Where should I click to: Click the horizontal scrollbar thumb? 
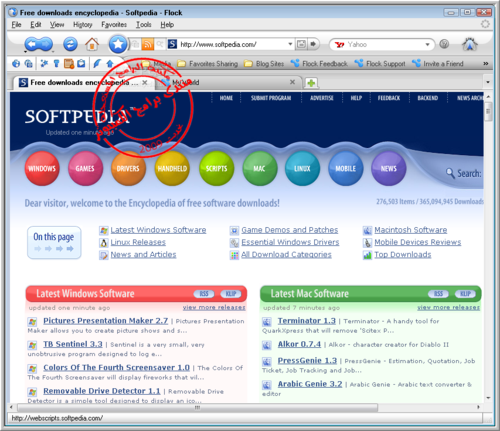(198, 407)
